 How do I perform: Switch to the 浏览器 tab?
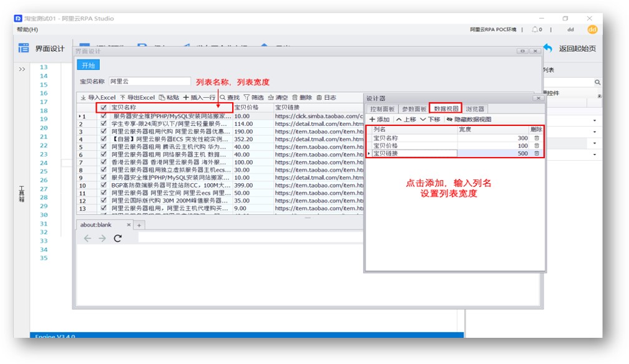pyautogui.click(x=475, y=109)
